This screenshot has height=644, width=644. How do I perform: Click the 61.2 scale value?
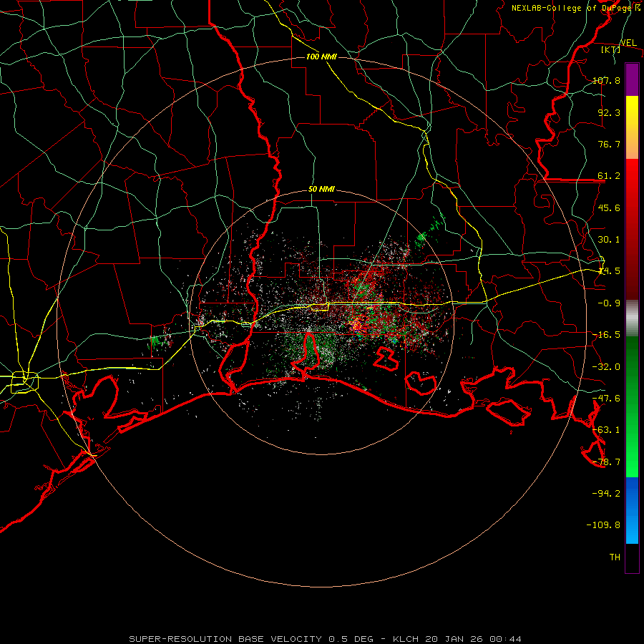click(x=609, y=176)
